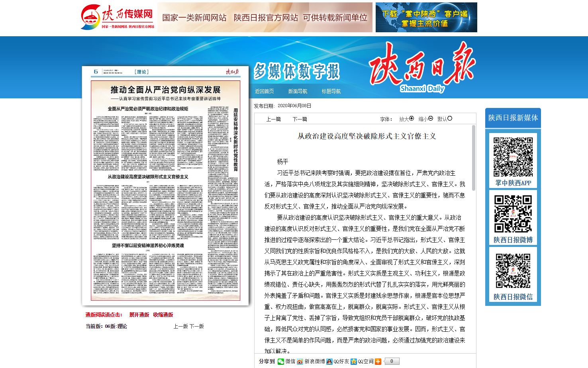Go to 返回首页 home link

click(264, 91)
